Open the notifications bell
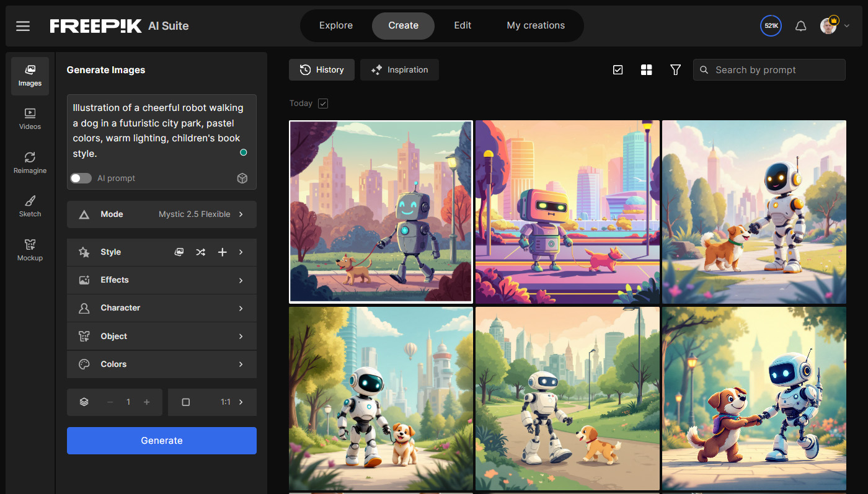The height and width of the screenshot is (494, 868). click(x=801, y=26)
